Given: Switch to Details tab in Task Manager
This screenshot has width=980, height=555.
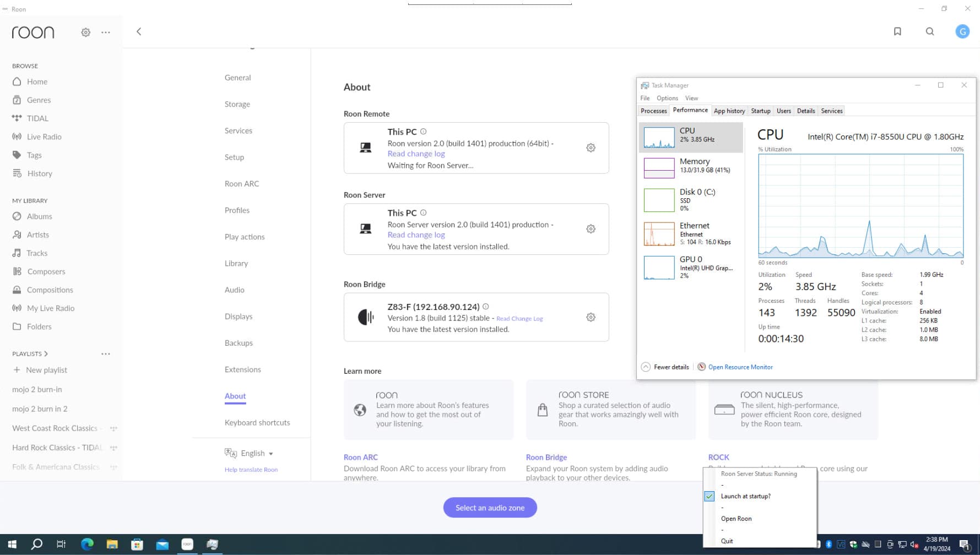Looking at the screenshot, I should [805, 111].
